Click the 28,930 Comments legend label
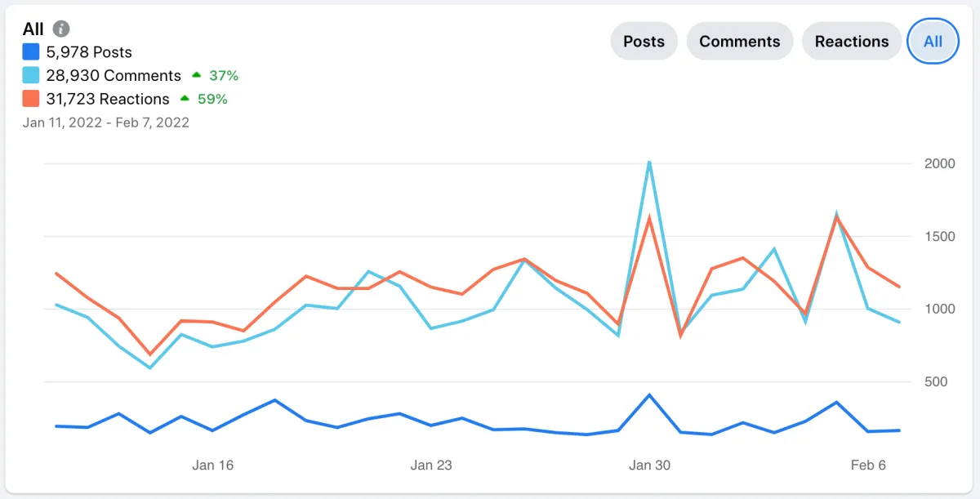This screenshot has width=980, height=499. coord(114,76)
